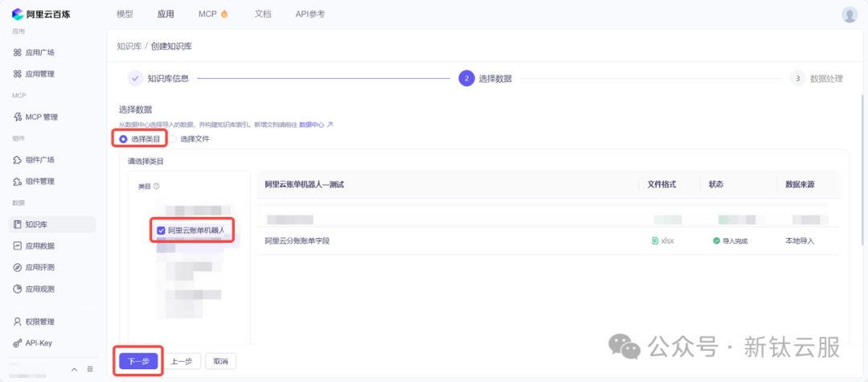Open 应用评测 in the sidebar
868x382 pixels.
pyautogui.click(x=34, y=267)
